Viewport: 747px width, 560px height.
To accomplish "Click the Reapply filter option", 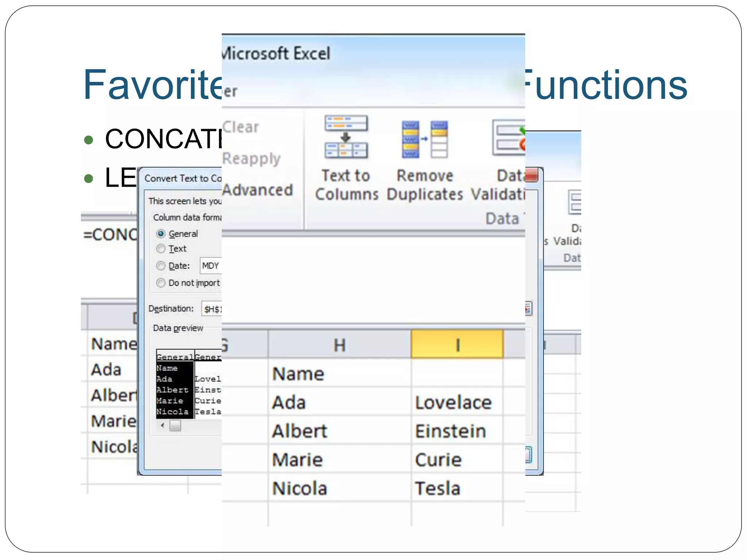I will click(x=251, y=159).
